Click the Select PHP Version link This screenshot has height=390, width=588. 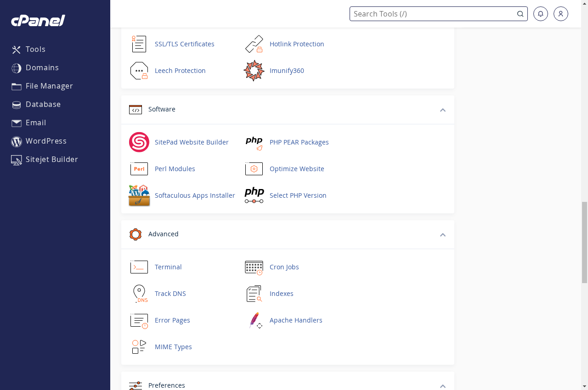[x=298, y=195]
